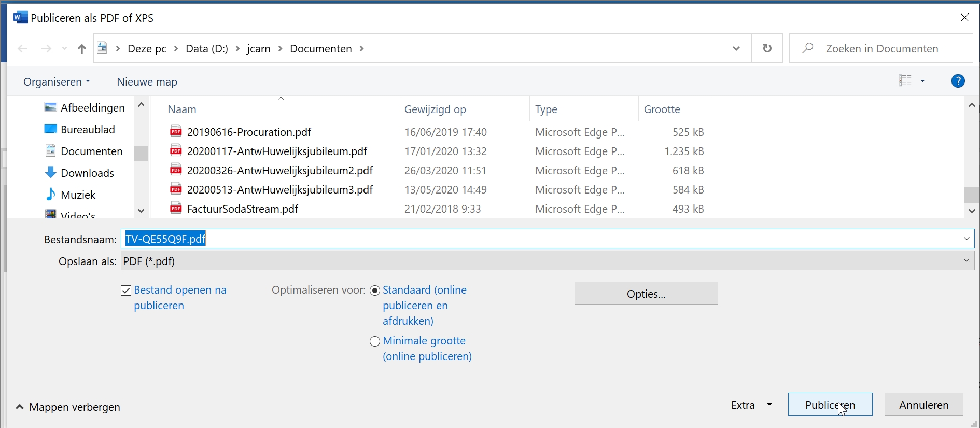Click the Up one level arrow icon
The width and height of the screenshot is (980, 428).
point(81,49)
